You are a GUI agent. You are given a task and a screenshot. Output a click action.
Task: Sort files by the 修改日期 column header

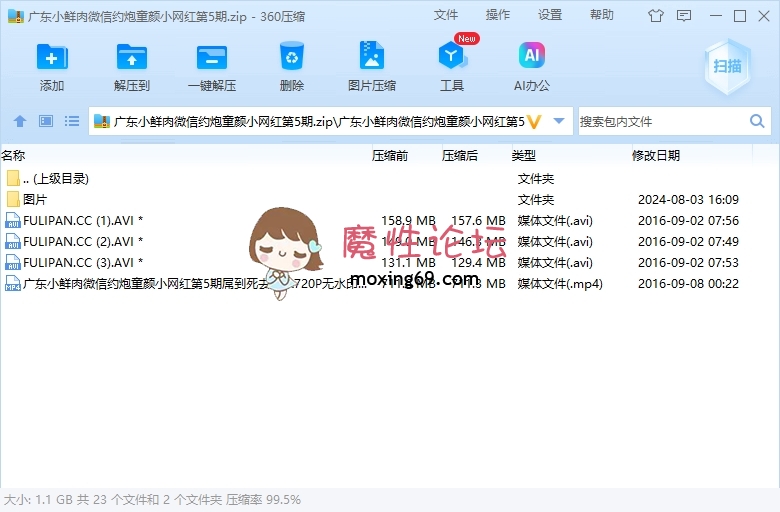(656, 155)
